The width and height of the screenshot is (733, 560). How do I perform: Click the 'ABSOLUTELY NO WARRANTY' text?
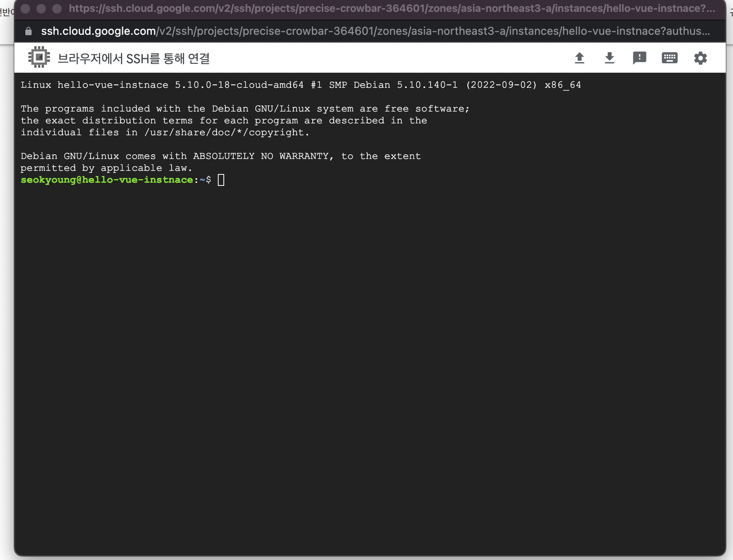(x=261, y=156)
